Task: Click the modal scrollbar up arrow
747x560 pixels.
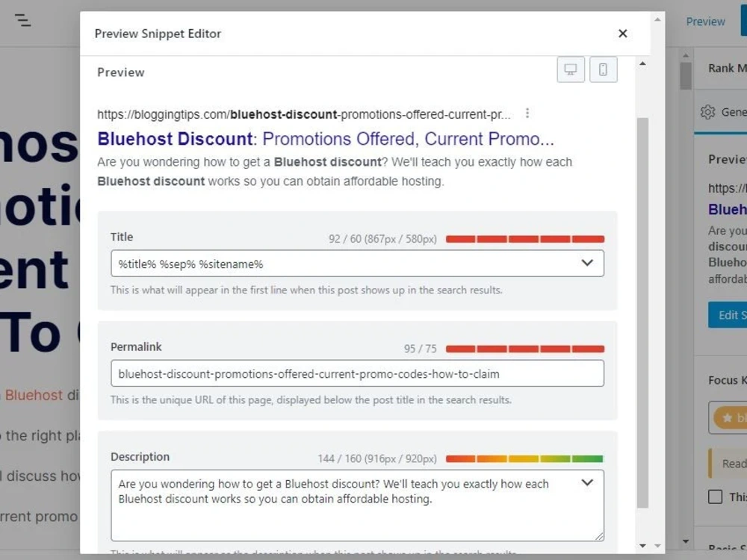Action: tap(642, 63)
